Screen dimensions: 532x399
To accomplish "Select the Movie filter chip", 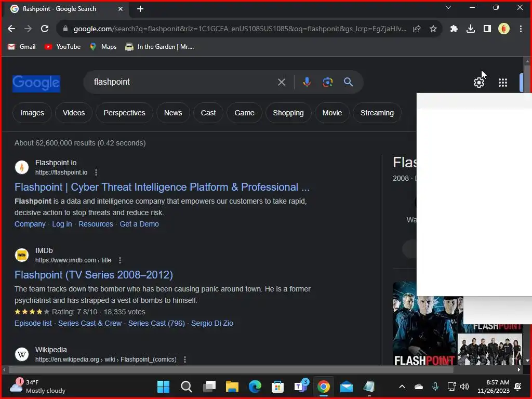I will pyautogui.click(x=332, y=113).
